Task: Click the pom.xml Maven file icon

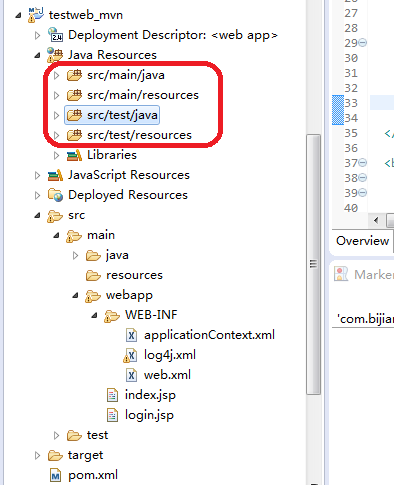Action: click(55, 475)
